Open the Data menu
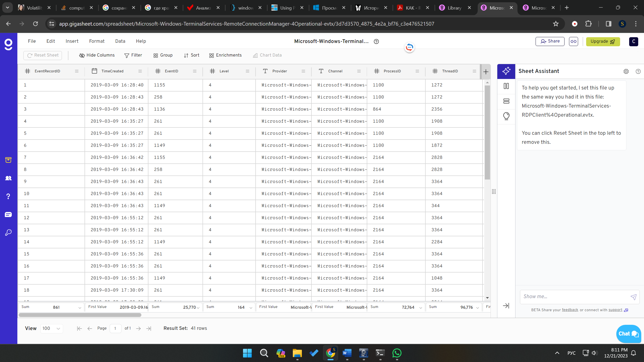Image resolution: width=644 pixels, height=362 pixels. pyautogui.click(x=120, y=41)
